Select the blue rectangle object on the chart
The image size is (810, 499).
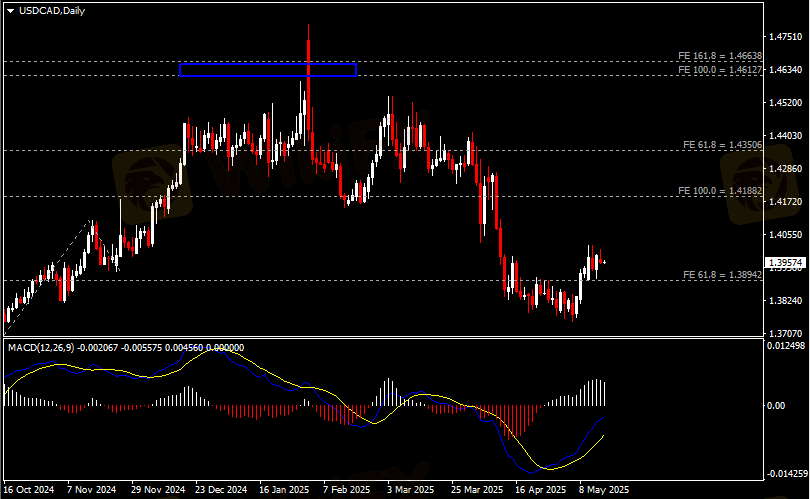pos(268,70)
